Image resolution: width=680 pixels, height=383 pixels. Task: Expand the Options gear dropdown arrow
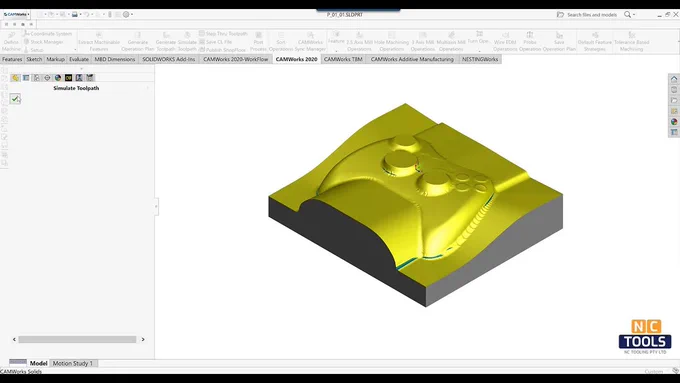(x=132, y=15)
